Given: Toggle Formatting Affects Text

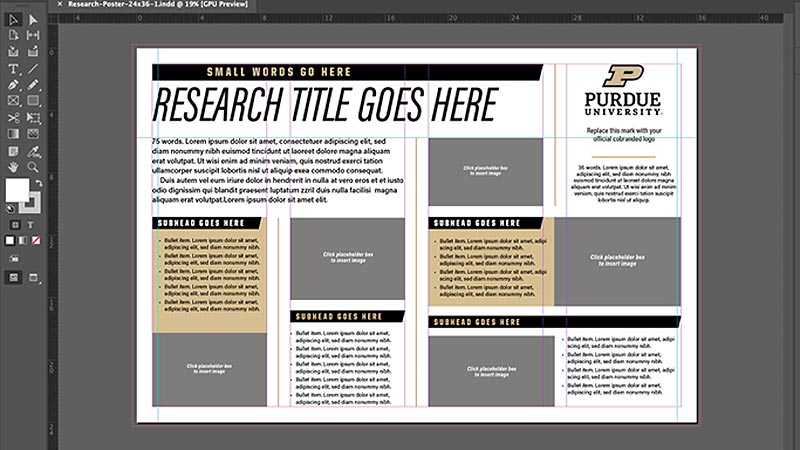Looking at the screenshot, I should tap(31, 225).
